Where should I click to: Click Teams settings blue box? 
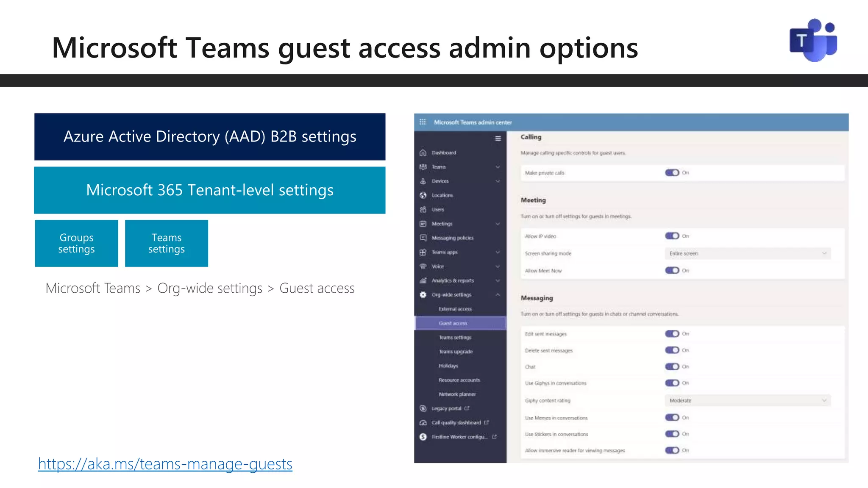167,243
